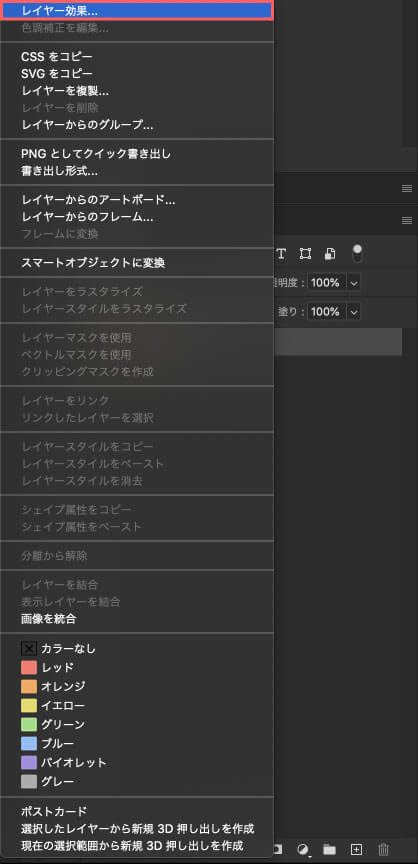Click the delete layer trash icon
The height and width of the screenshot is (864, 418).
384,849
